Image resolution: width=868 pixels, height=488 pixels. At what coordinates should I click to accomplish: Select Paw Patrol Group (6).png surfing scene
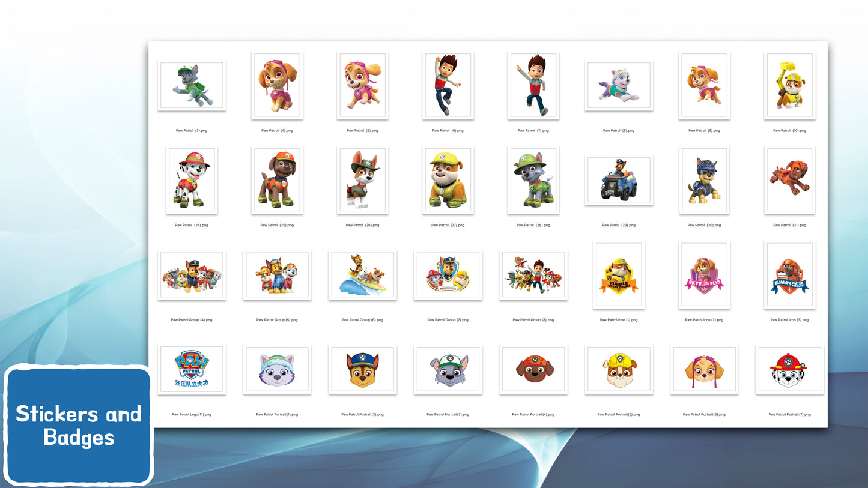tap(362, 275)
